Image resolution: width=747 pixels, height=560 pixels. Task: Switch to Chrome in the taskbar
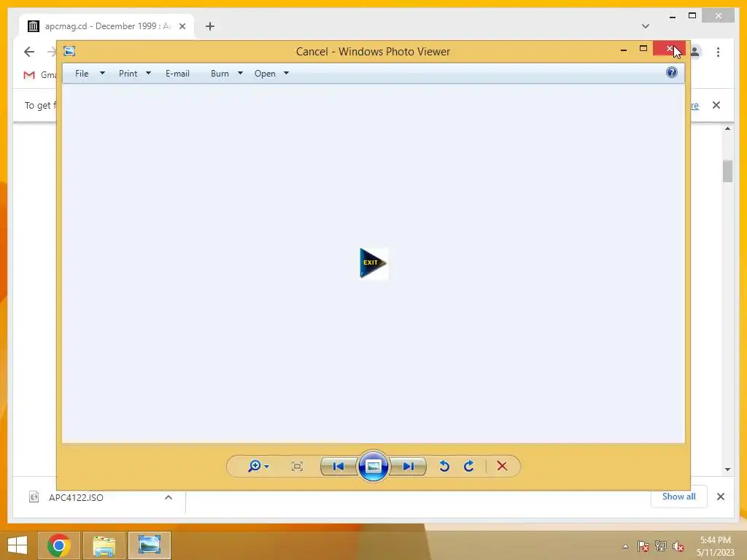point(58,545)
